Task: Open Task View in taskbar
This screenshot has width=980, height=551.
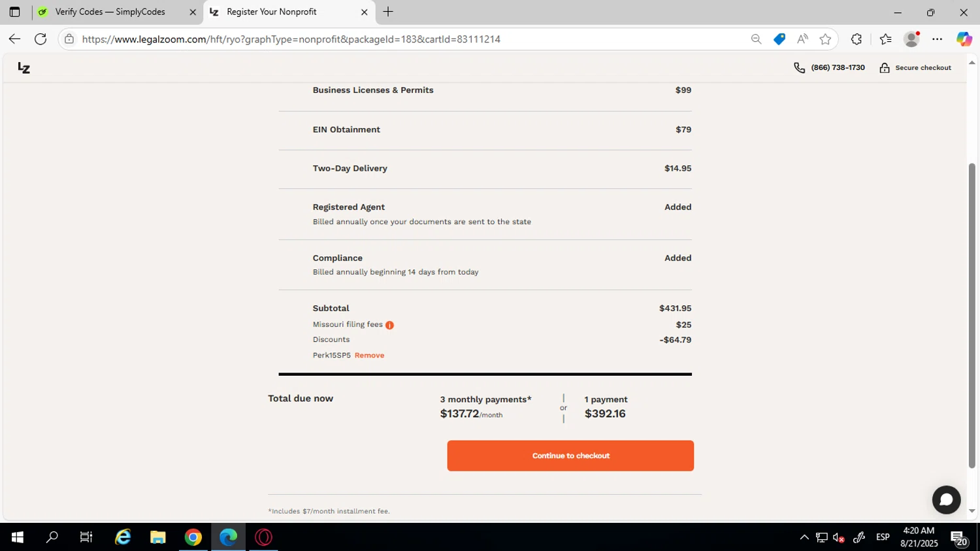Action: pyautogui.click(x=86, y=537)
